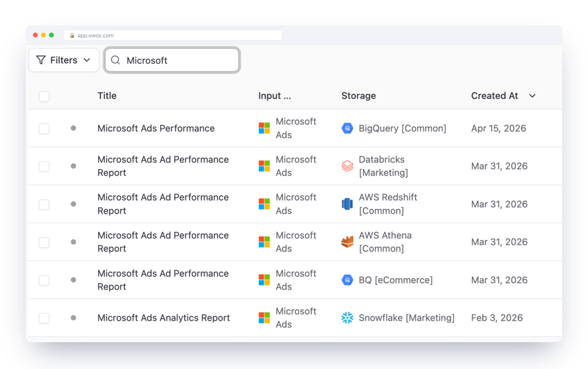Click status dot in the Snowflake row

[x=73, y=318]
